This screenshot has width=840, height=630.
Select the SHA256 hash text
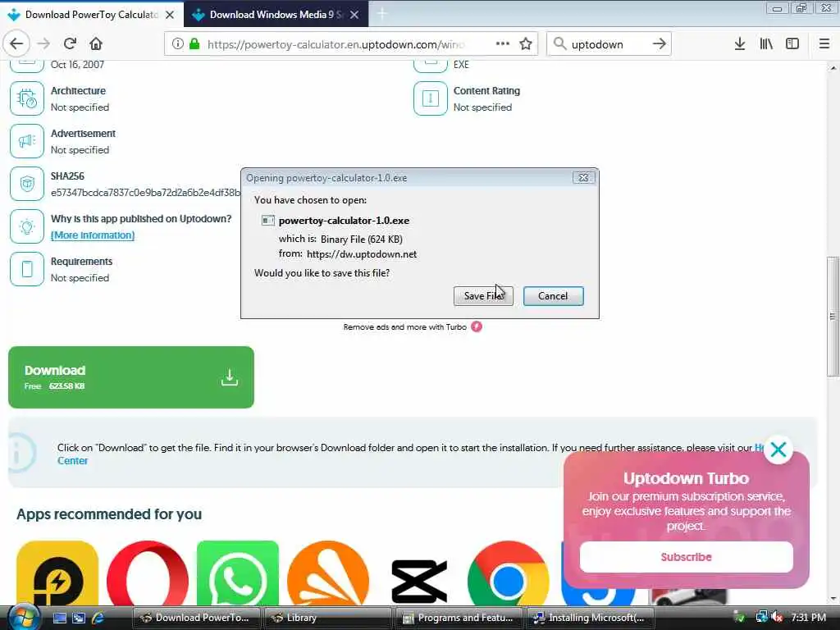(145, 192)
